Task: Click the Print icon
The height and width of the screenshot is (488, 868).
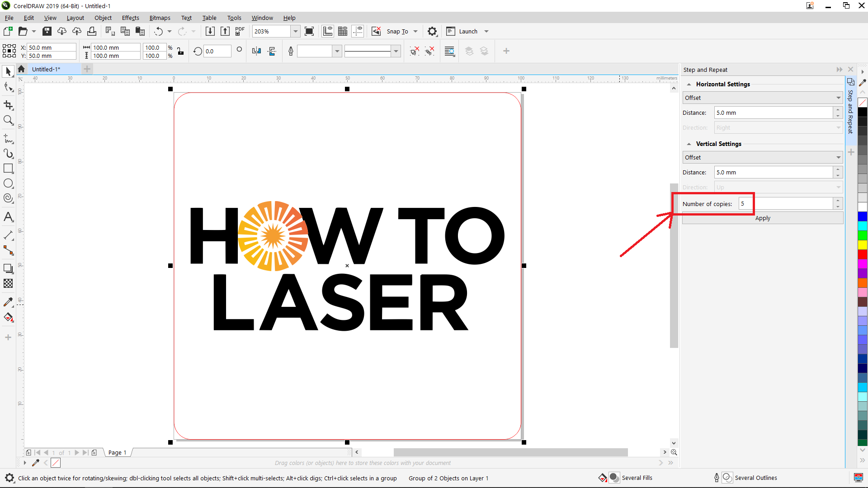Action: point(92,31)
